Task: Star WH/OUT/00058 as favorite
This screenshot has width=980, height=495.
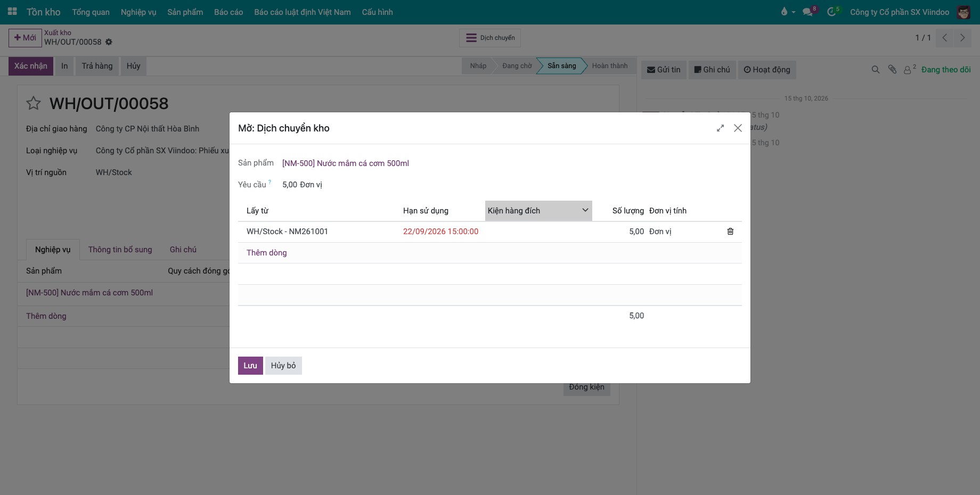Action: click(34, 103)
